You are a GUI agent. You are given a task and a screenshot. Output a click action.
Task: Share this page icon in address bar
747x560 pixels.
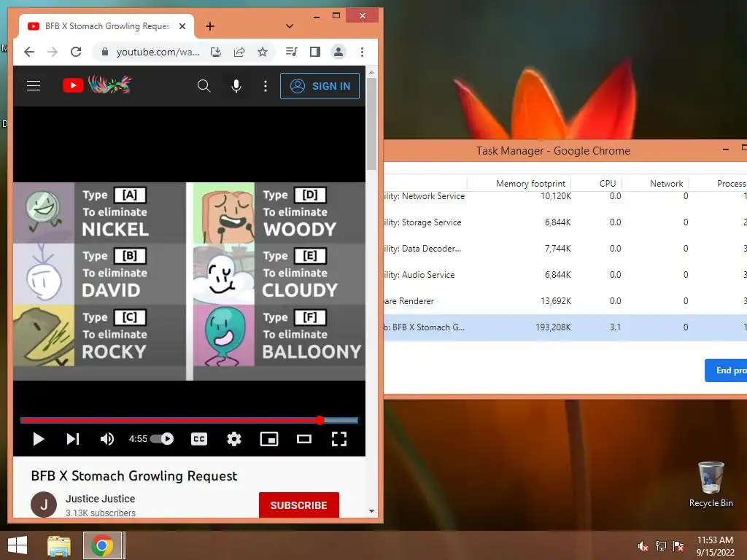(x=239, y=52)
